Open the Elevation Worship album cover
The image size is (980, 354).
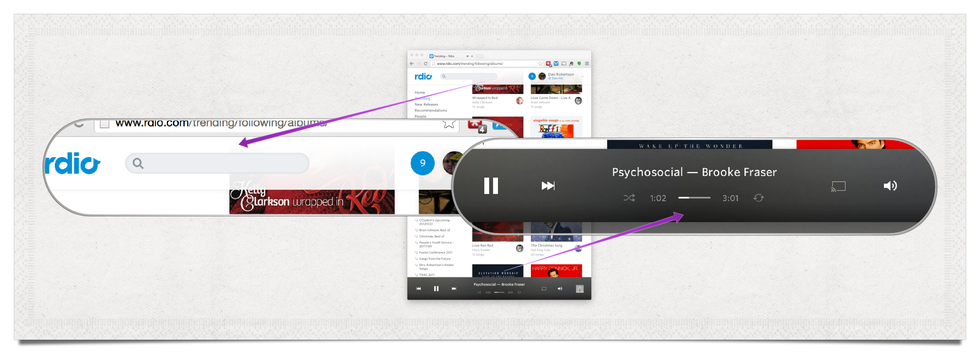[x=497, y=271]
